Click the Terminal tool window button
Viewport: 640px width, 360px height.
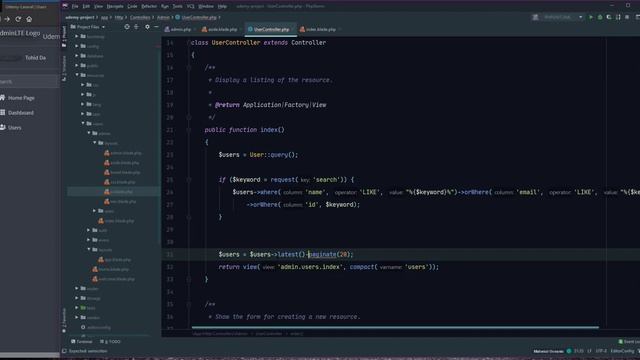[x=82, y=342]
